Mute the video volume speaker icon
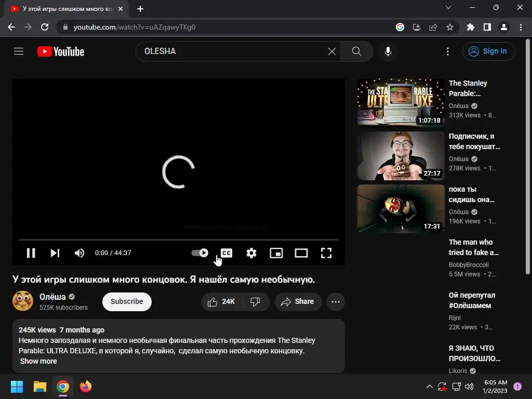The image size is (532, 399). coord(79,253)
